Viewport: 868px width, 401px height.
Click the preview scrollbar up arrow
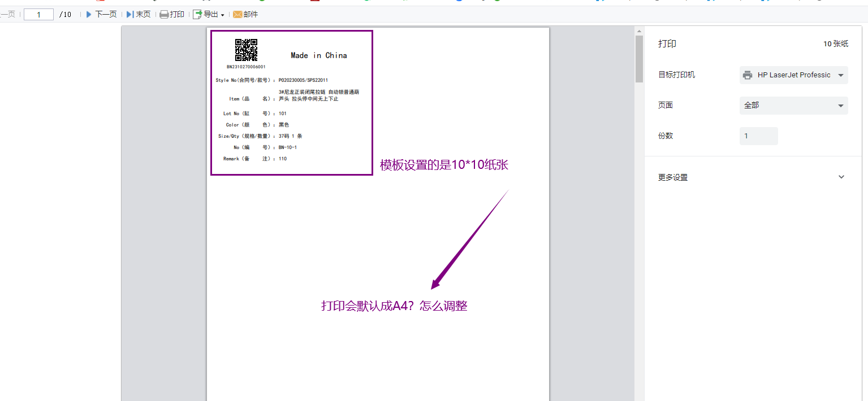click(639, 31)
